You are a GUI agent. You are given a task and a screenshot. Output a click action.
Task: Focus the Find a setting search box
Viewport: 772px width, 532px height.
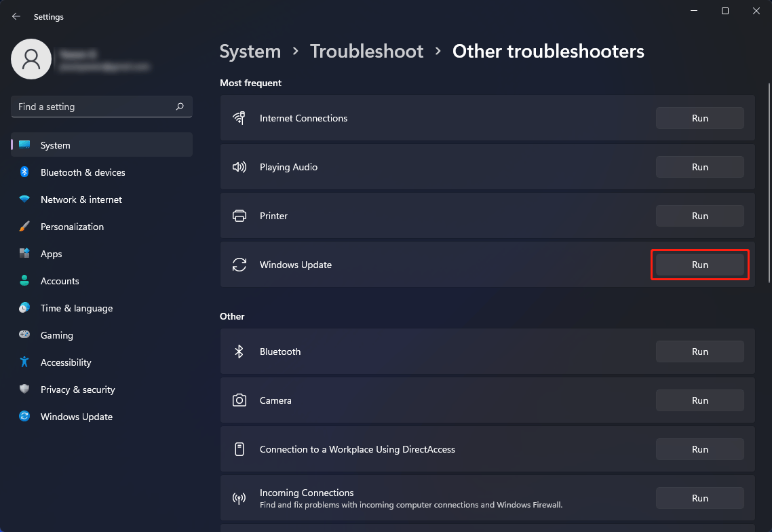click(92, 107)
